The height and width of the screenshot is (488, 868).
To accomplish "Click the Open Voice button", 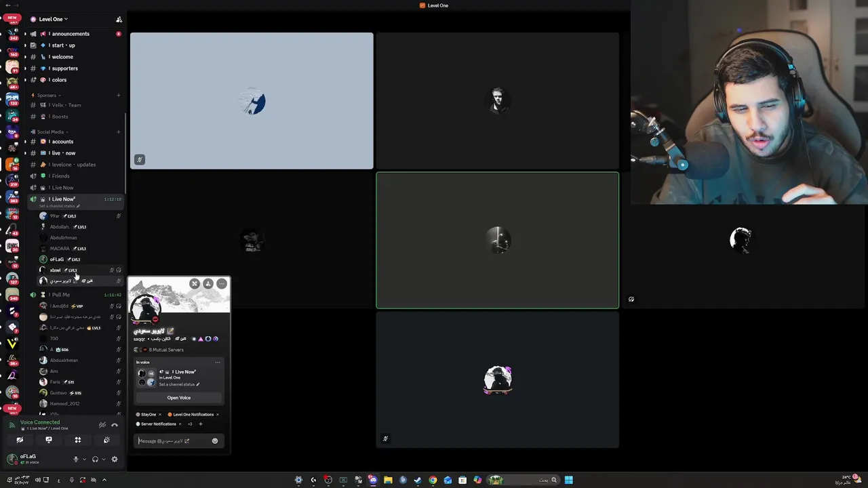I will (x=179, y=398).
